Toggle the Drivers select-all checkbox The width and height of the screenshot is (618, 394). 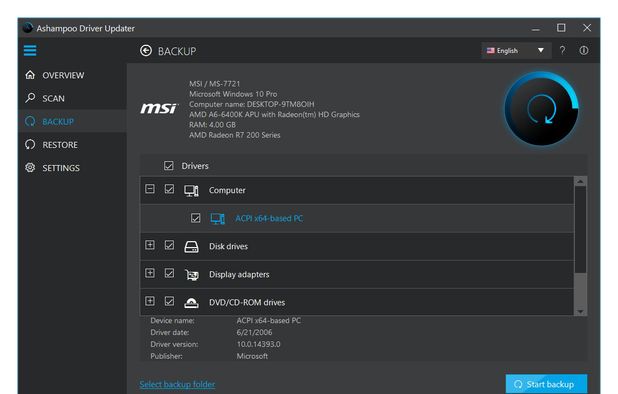tap(169, 165)
